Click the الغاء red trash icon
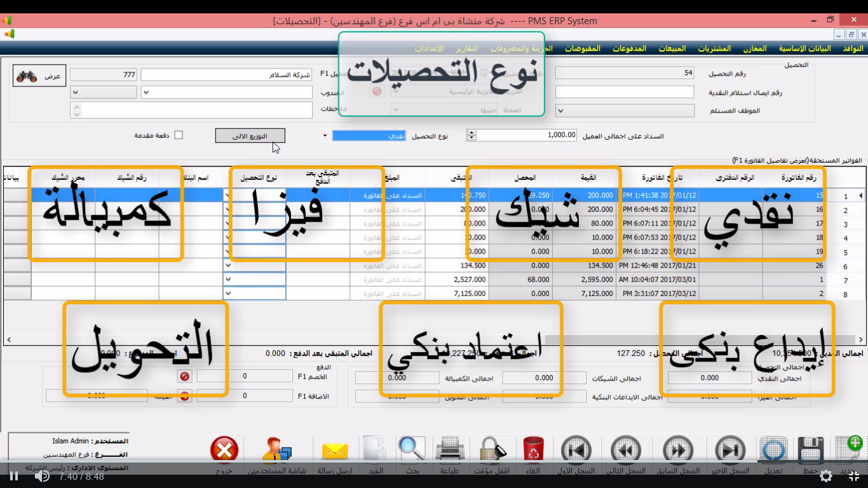 tap(533, 451)
